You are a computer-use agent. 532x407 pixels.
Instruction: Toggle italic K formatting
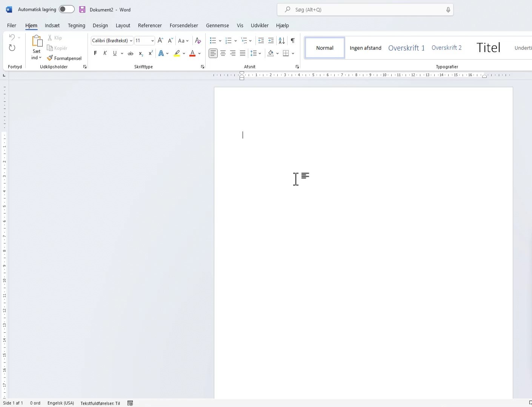coord(105,53)
